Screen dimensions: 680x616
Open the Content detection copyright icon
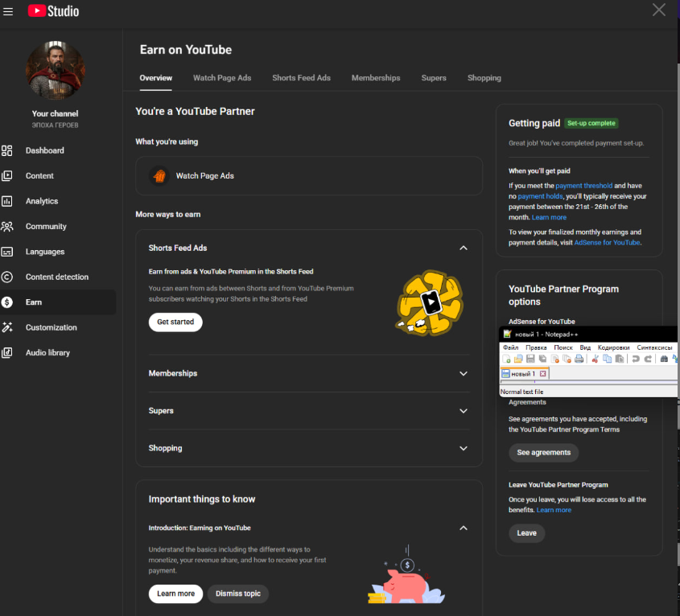[x=7, y=277]
